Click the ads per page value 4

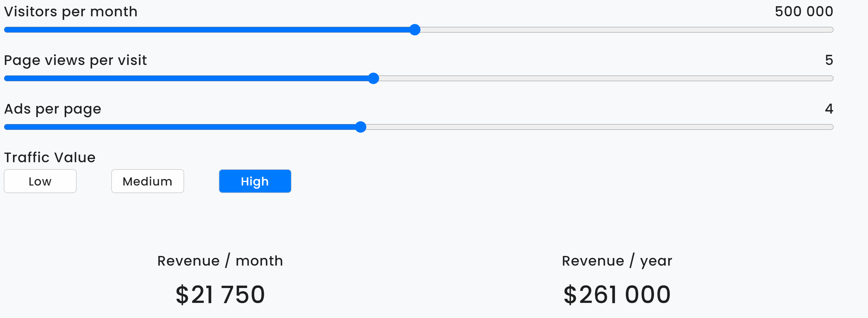point(829,109)
